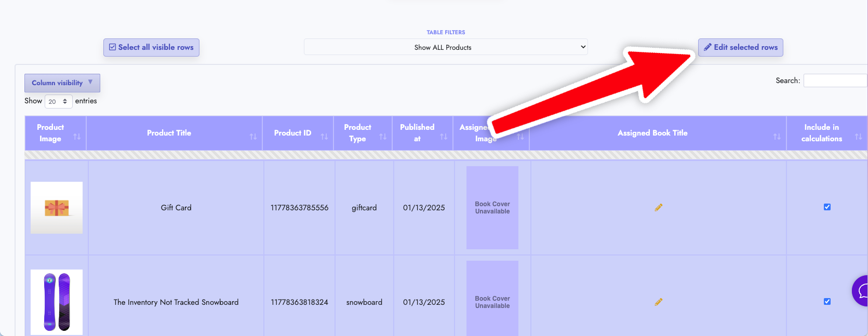Image resolution: width=868 pixels, height=336 pixels.
Task: Click Book Cover Unavailable in Gift Card row
Action: (x=492, y=208)
